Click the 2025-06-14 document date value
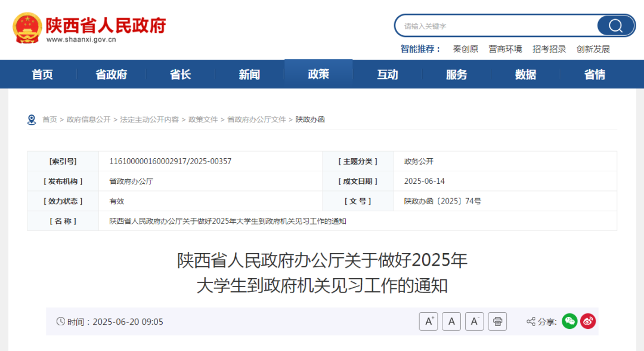Viewport: 644px width, 351px height. [425, 181]
